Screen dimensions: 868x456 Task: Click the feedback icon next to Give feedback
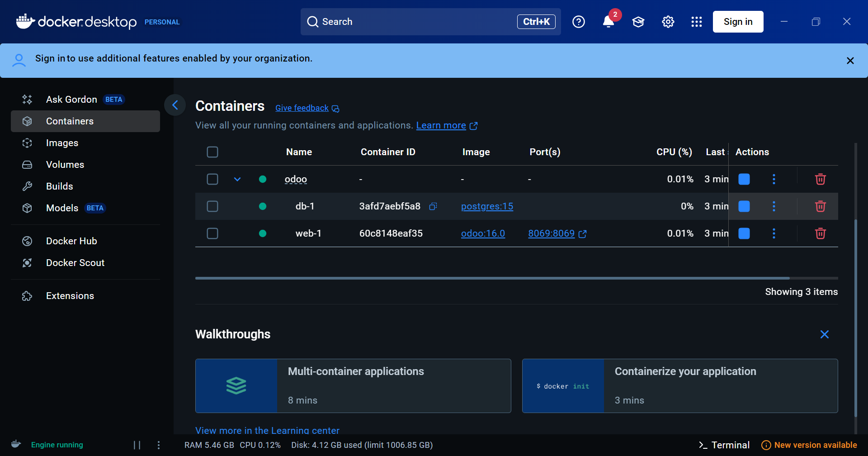(x=335, y=109)
